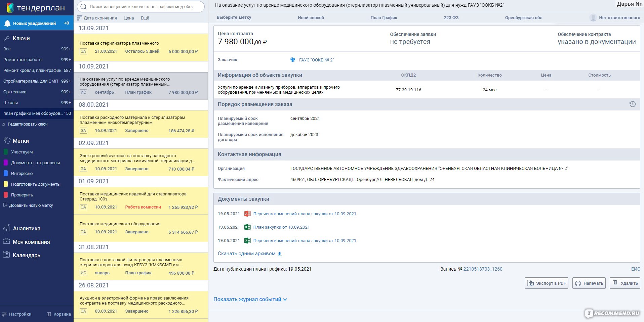Click the Скачать одним архивом link
Viewport: 644px width, 322px height.
pos(246,254)
